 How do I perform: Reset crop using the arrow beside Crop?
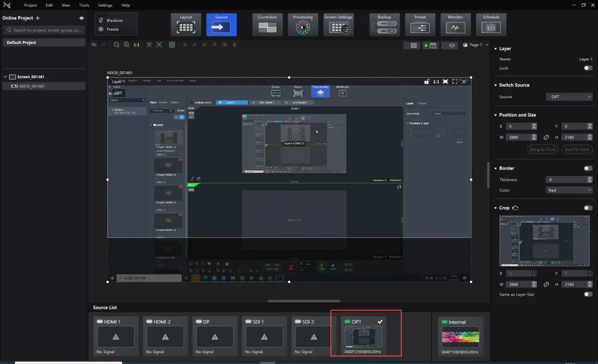click(x=515, y=208)
